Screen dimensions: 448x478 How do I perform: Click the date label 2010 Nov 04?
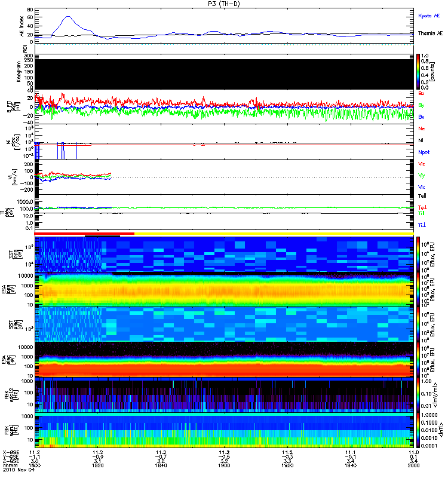pos(19,470)
